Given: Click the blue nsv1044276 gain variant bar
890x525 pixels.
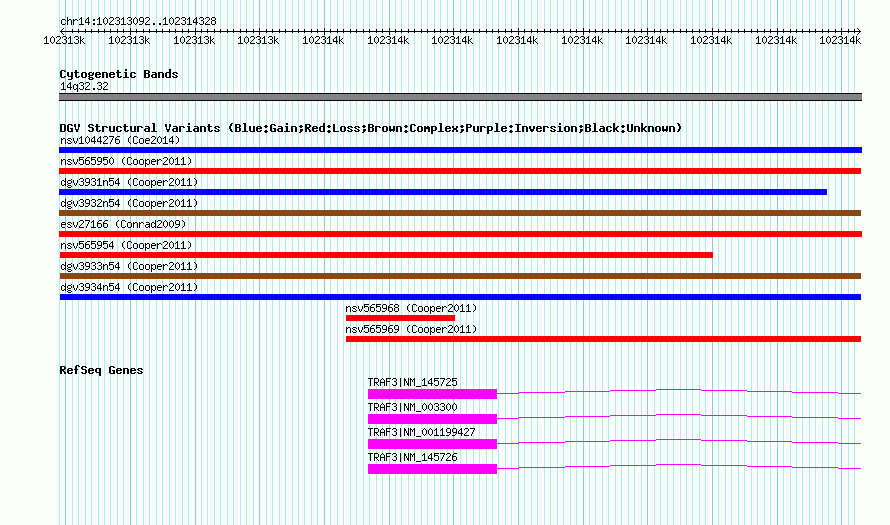Looking at the screenshot, I should 460,150.
